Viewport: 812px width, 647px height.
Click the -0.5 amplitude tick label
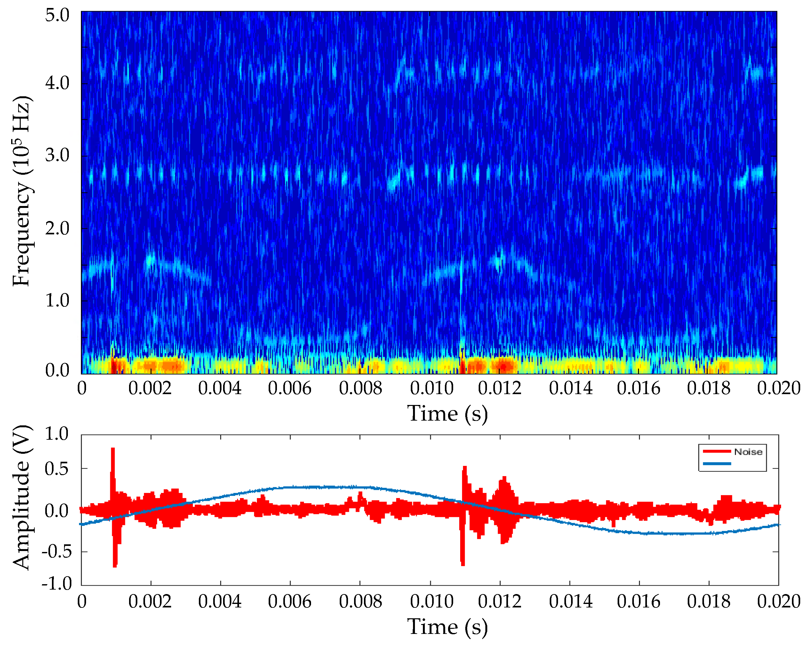pos(56,552)
